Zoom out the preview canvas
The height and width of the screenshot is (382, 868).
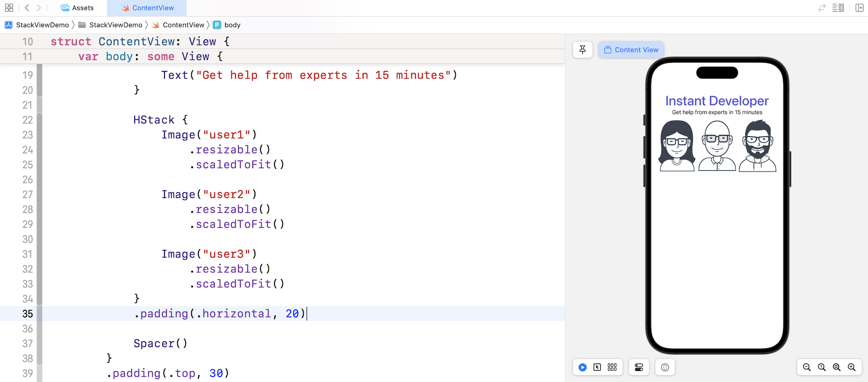tap(807, 367)
